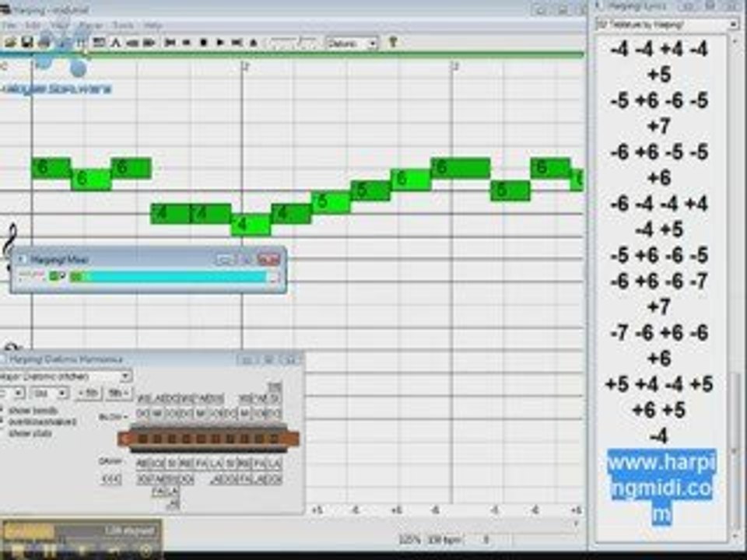Image resolution: width=747 pixels, height=560 pixels.
Task: Click the Print toolbar icon
Action: click(44, 43)
